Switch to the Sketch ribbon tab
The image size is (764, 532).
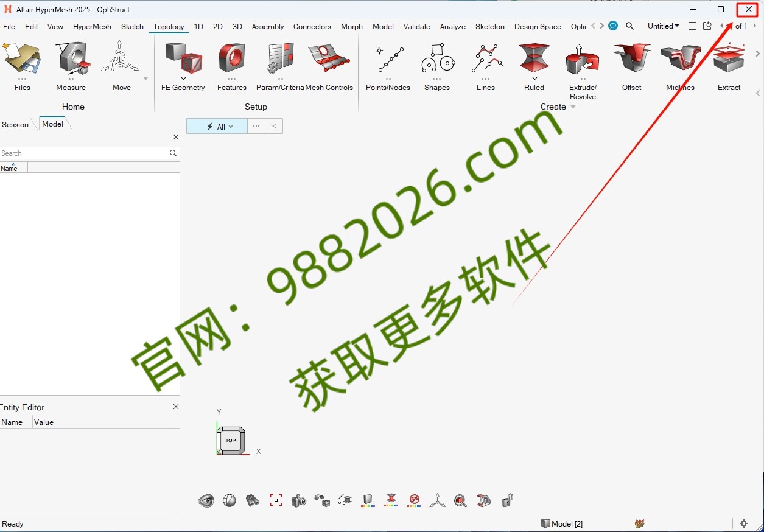[132, 26]
